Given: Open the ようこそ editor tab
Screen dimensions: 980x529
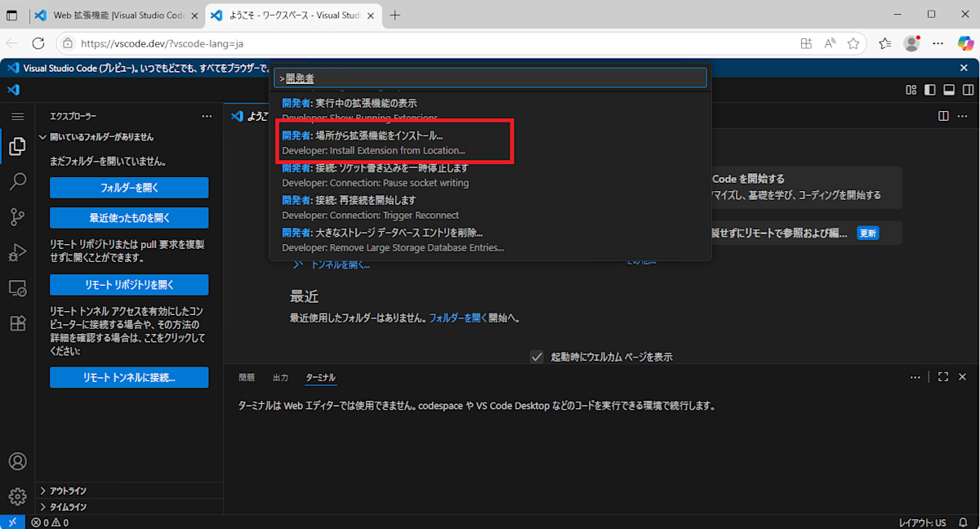Looking at the screenshot, I should 249,117.
